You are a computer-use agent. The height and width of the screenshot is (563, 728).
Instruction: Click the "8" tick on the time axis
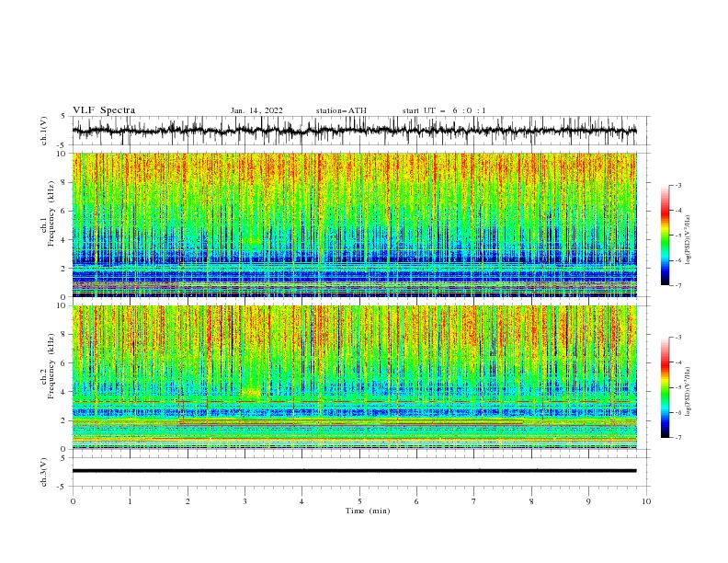[531, 501]
